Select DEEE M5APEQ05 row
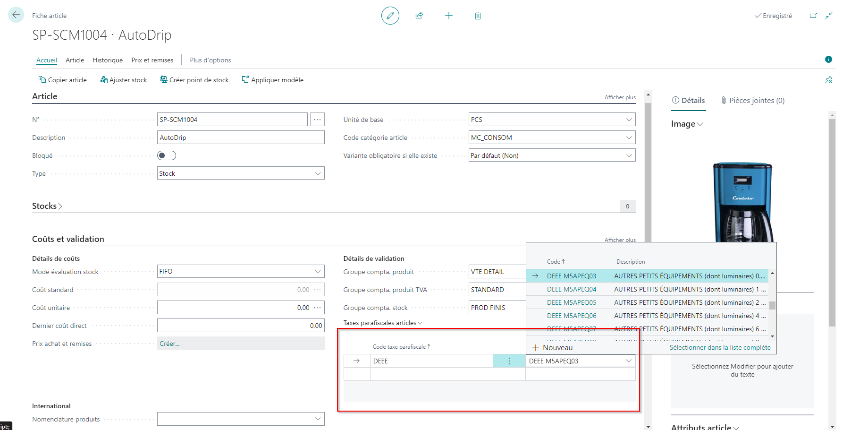Screen dimensions: 868x430 click(648, 302)
